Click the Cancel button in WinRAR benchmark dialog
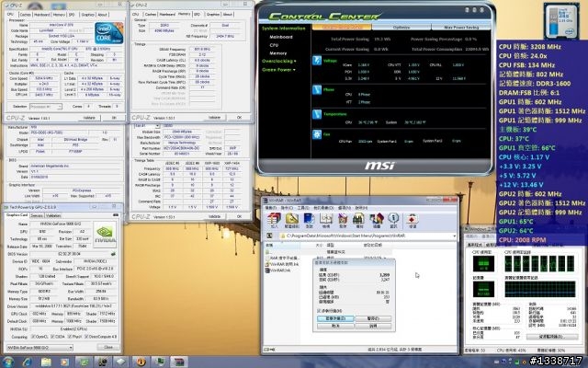This screenshot has width=588, height=368. coord(335,326)
